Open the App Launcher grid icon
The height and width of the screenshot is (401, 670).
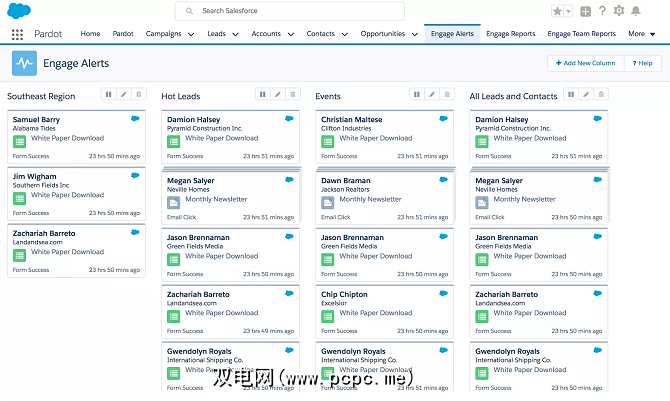tap(17, 34)
